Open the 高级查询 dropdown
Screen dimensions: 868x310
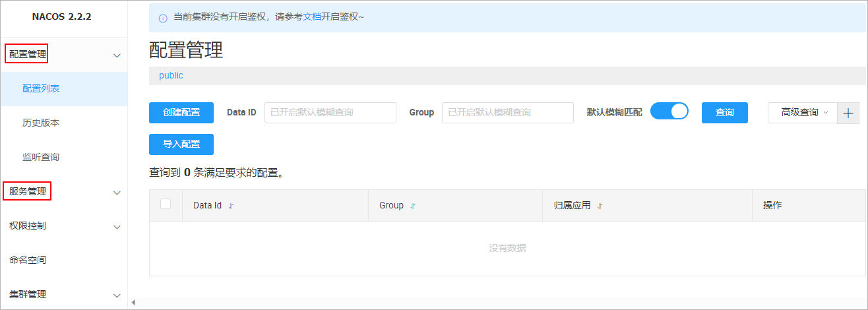pos(803,113)
